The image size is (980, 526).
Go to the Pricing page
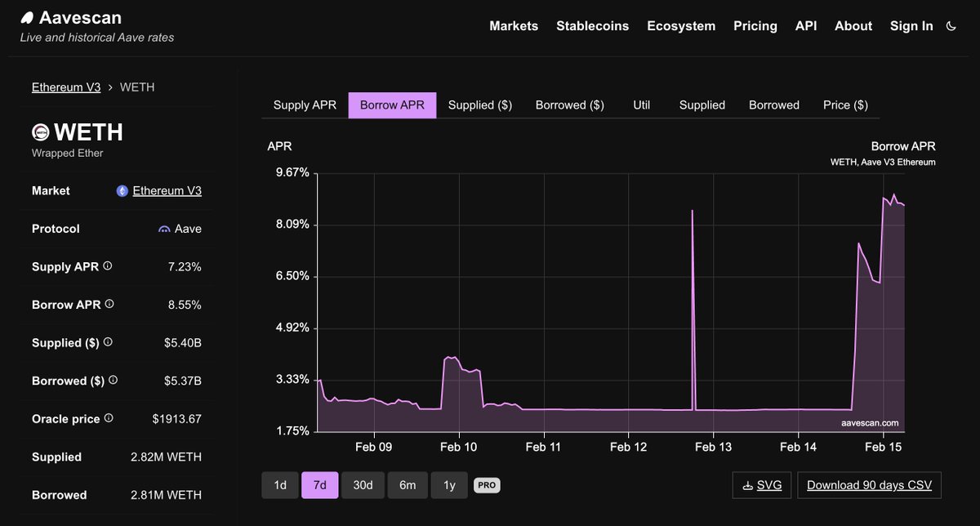(x=755, y=26)
